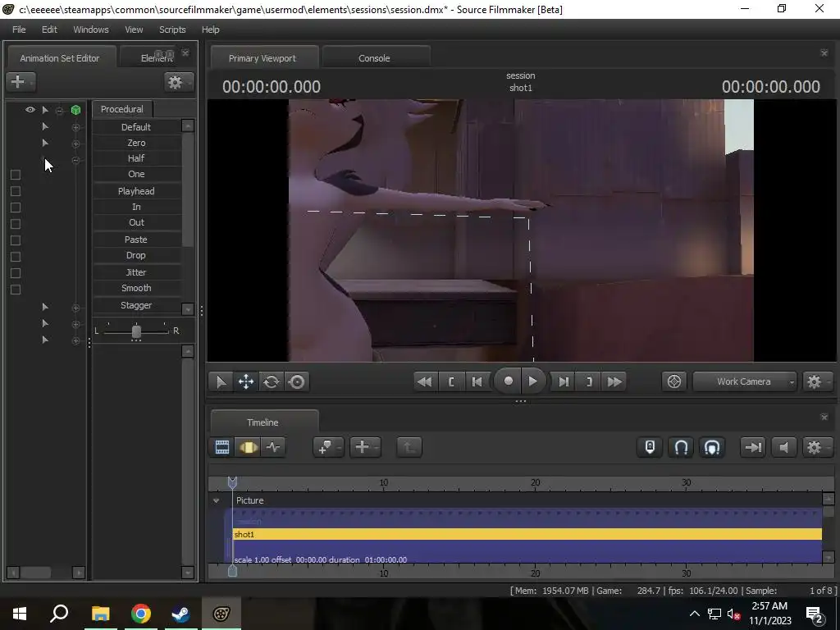
Task: Switch to the Motion Editor mode
Action: (x=248, y=447)
